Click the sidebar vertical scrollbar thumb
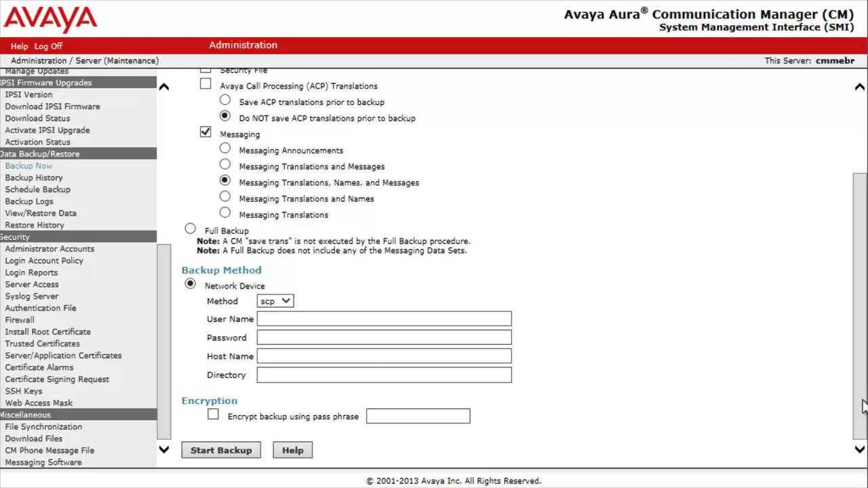Screen dimensions: 868x488 [x=163, y=341]
